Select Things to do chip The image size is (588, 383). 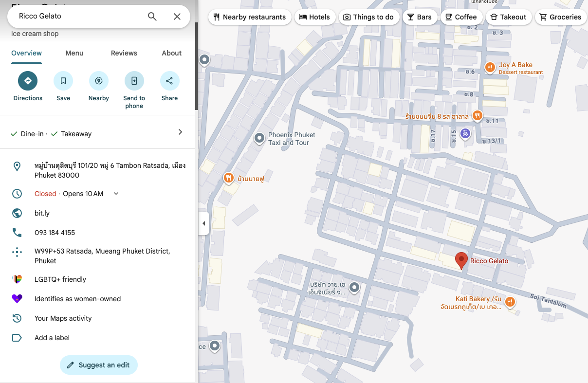coord(368,17)
